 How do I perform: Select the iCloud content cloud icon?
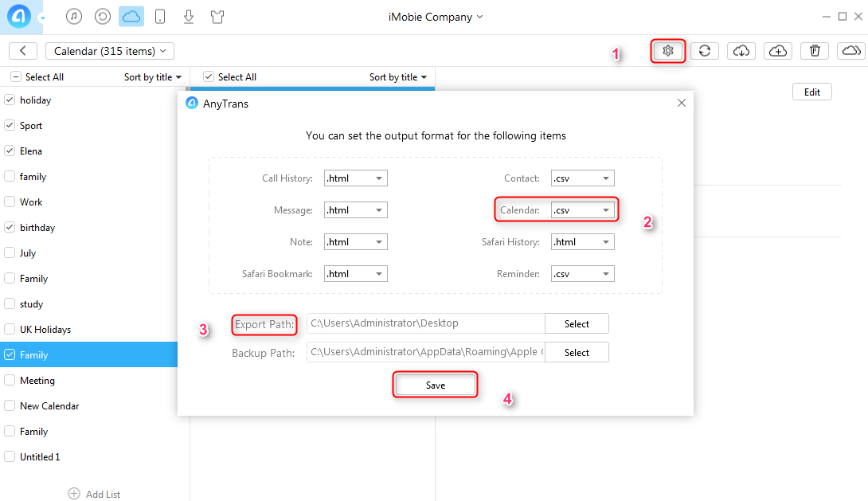click(131, 17)
